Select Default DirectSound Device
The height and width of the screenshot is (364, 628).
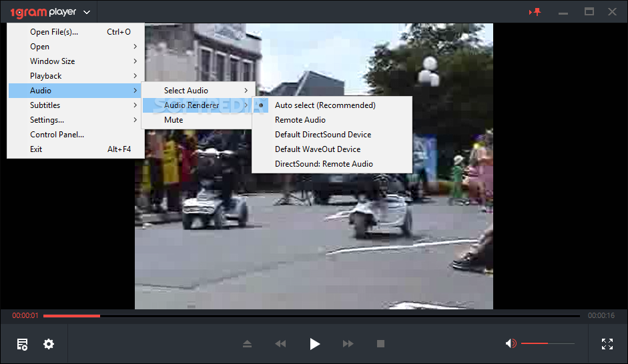tap(332, 135)
